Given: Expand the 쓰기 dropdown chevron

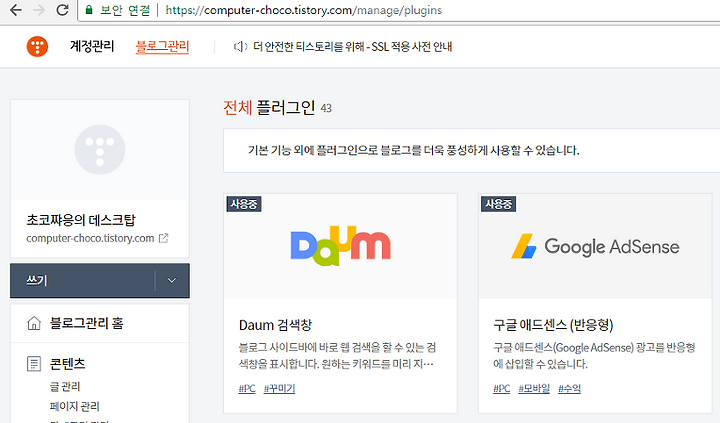Looking at the screenshot, I should click(x=172, y=281).
